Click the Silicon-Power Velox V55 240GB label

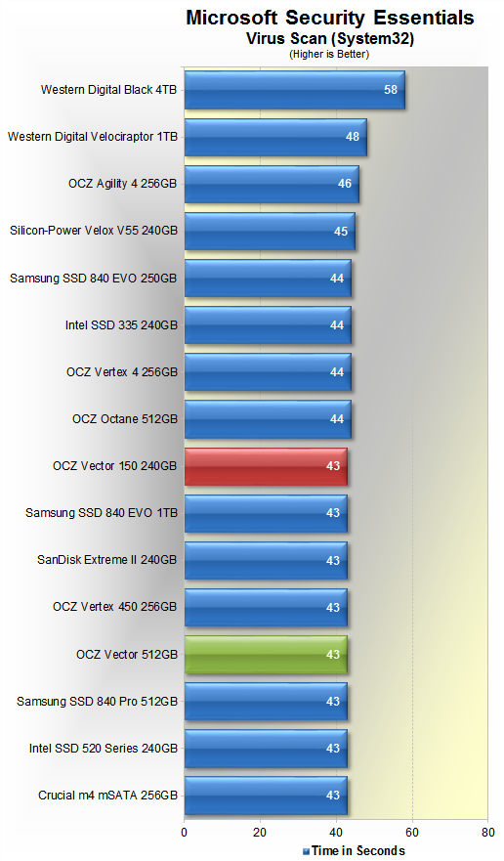(x=94, y=231)
